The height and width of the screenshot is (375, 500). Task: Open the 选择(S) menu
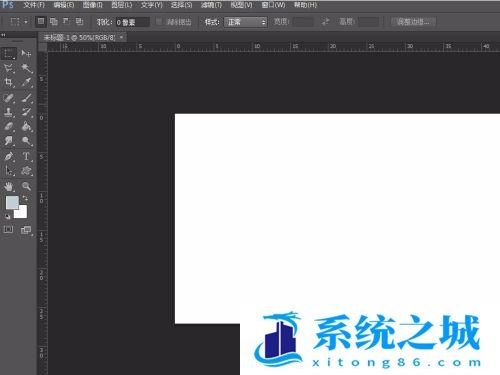coord(182,5)
